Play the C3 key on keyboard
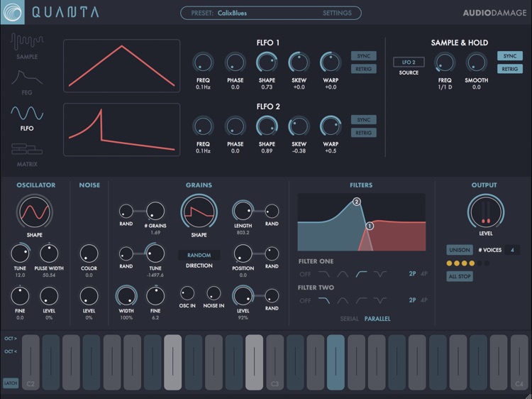Image resolution: width=532 pixels, height=399 pixels. (275, 362)
